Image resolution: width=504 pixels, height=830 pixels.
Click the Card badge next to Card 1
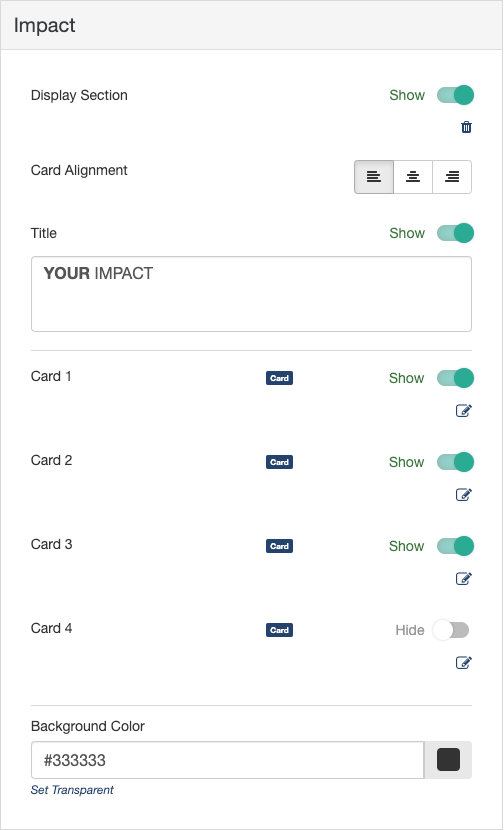point(280,378)
